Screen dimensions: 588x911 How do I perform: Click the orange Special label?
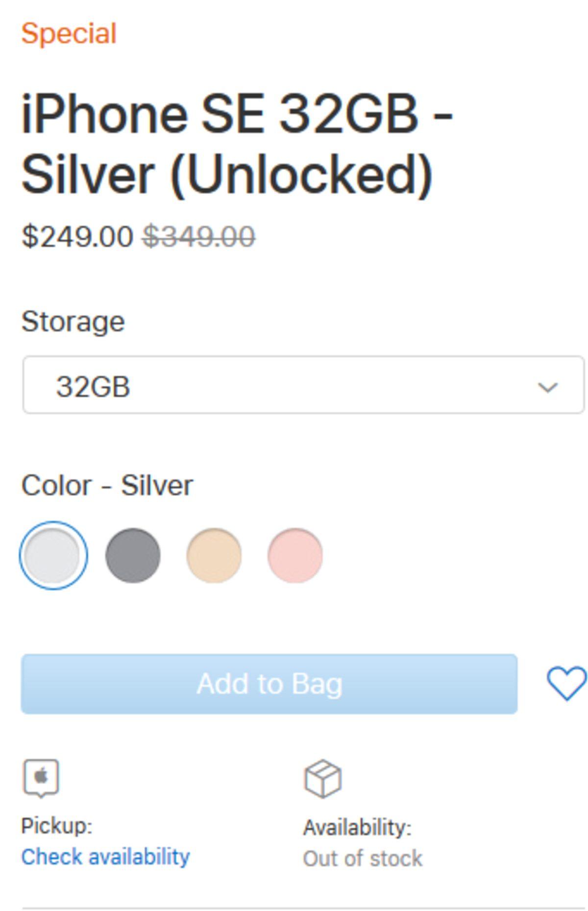(x=69, y=33)
